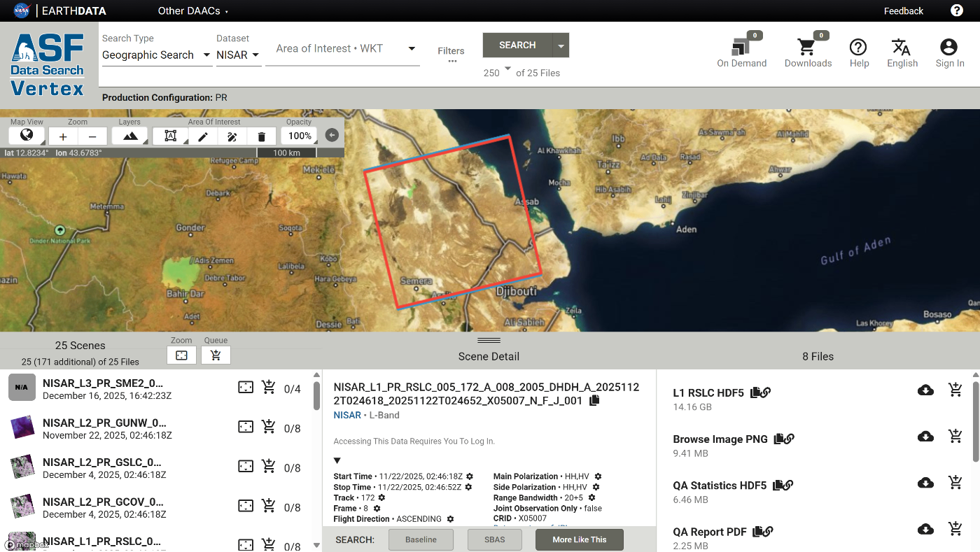
Task: Clear the area of interest with trash icon
Action: [262, 136]
